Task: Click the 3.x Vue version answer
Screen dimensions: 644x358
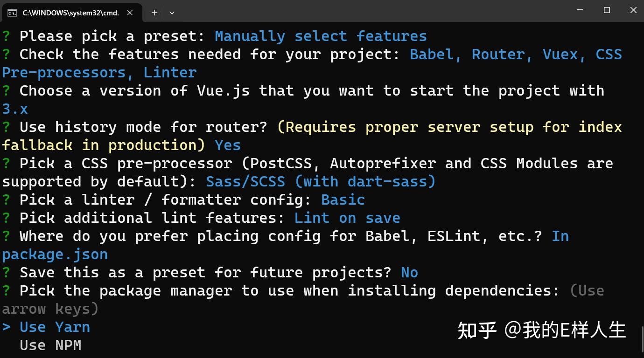Action: coord(15,109)
